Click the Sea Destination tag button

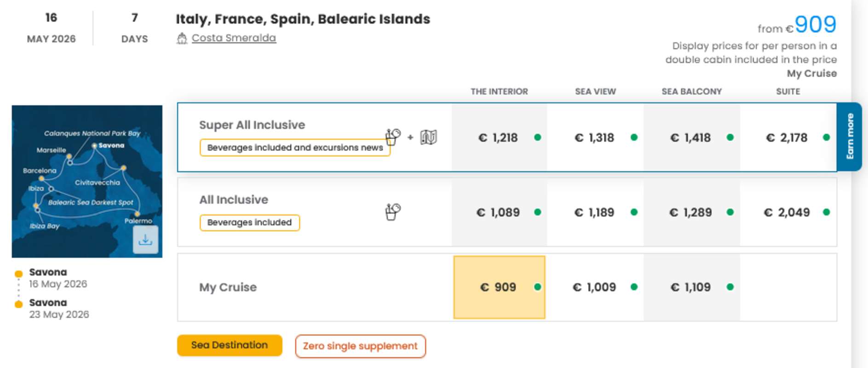(x=230, y=345)
